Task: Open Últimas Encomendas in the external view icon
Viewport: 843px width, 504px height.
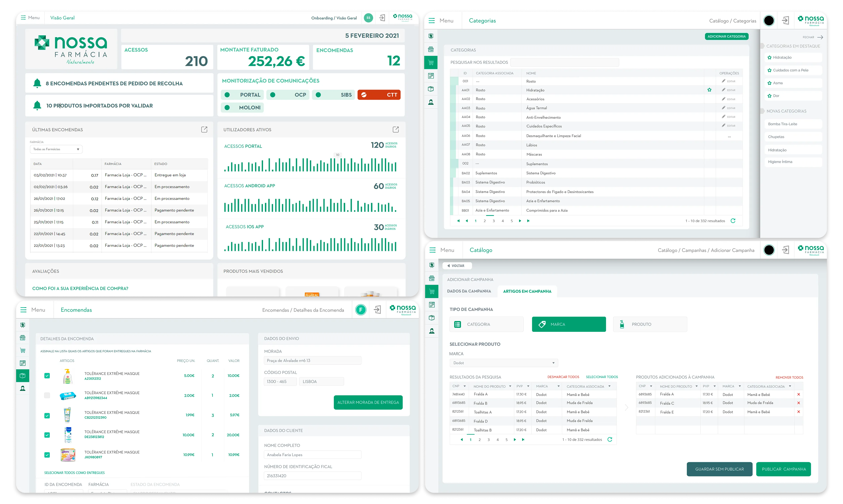Action: (204, 129)
